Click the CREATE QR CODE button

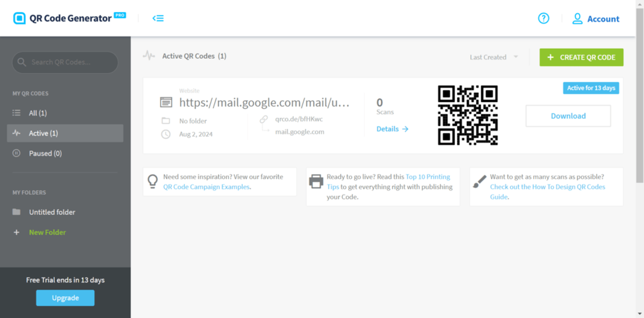point(581,57)
